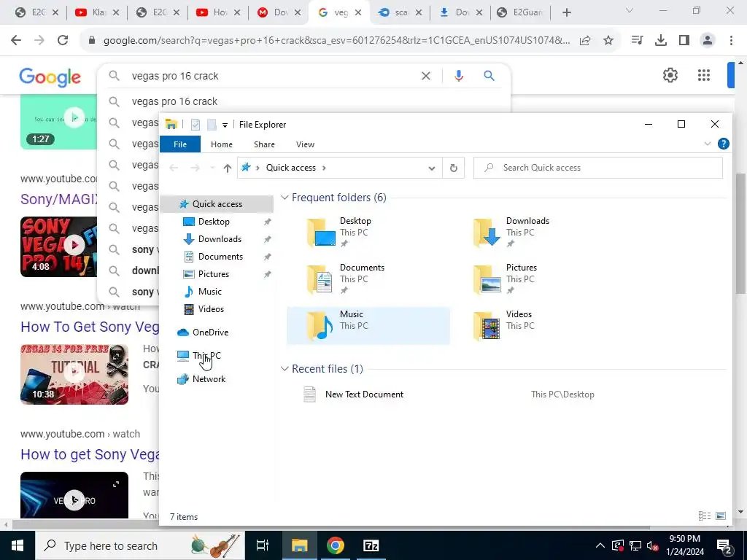Open File Explorer help icon
This screenshot has height=560, width=747.
(x=723, y=144)
